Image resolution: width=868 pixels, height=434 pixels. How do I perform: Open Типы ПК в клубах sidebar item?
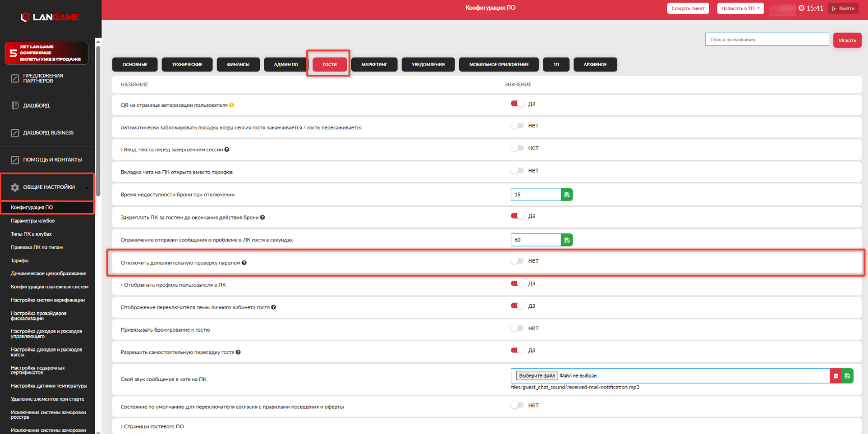tap(31, 234)
